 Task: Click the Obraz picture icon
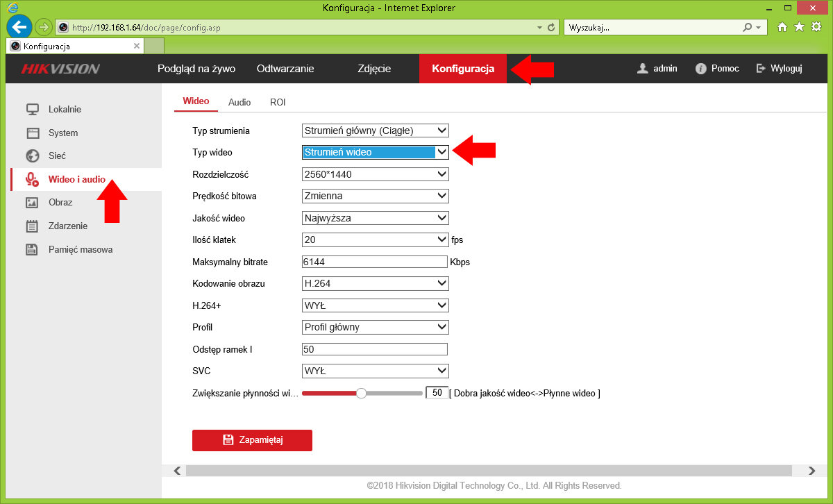(x=32, y=203)
